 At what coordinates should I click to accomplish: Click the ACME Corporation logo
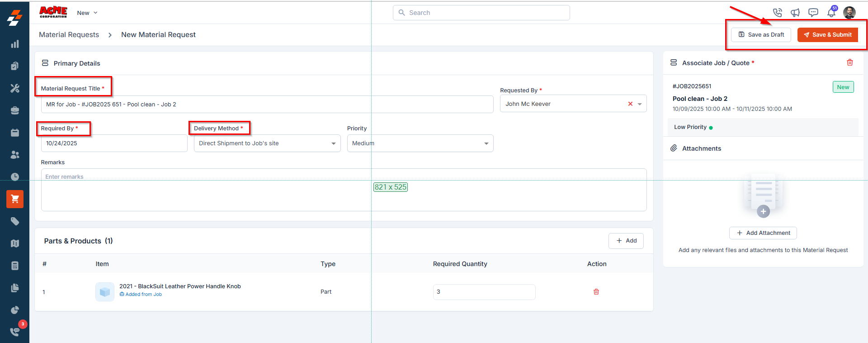click(x=53, y=12)
